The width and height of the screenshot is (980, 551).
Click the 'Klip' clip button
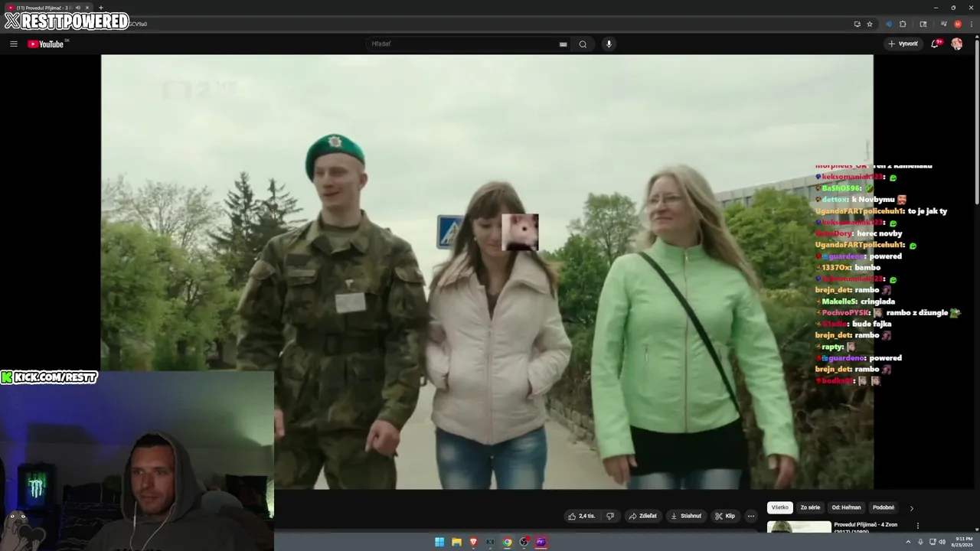725,516
